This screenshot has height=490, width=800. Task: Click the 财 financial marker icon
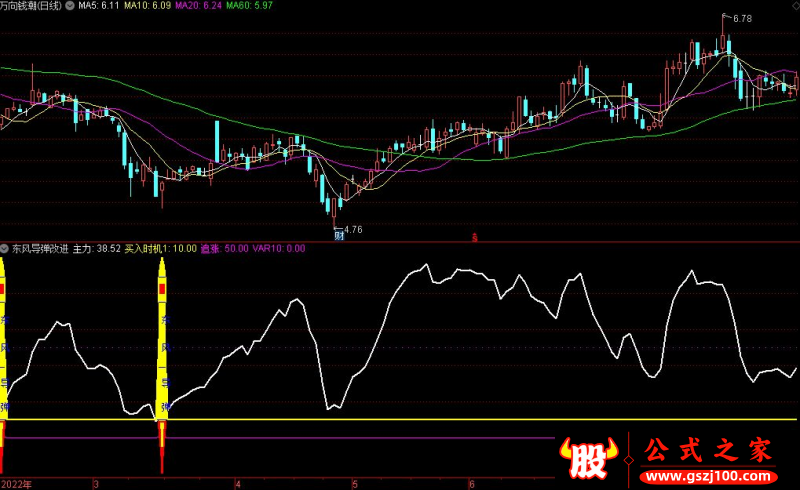[x=339, y=236]
